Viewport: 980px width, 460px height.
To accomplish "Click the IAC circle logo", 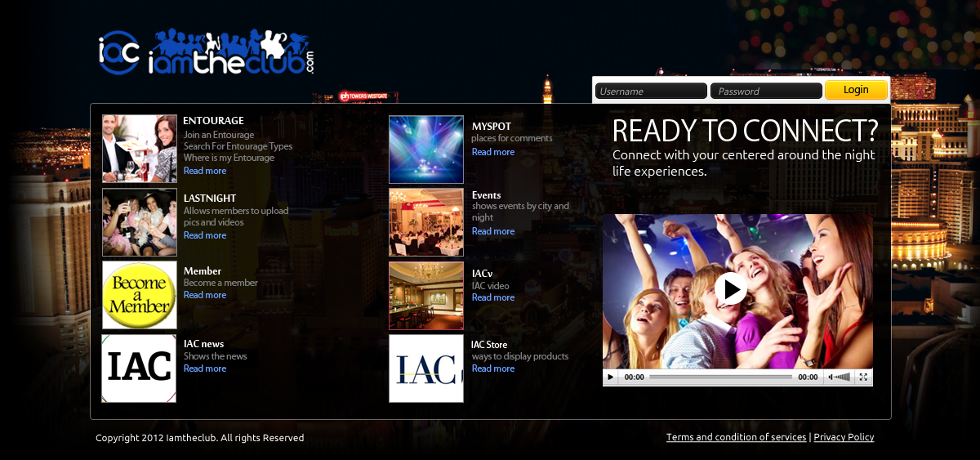I will point(119,53).
